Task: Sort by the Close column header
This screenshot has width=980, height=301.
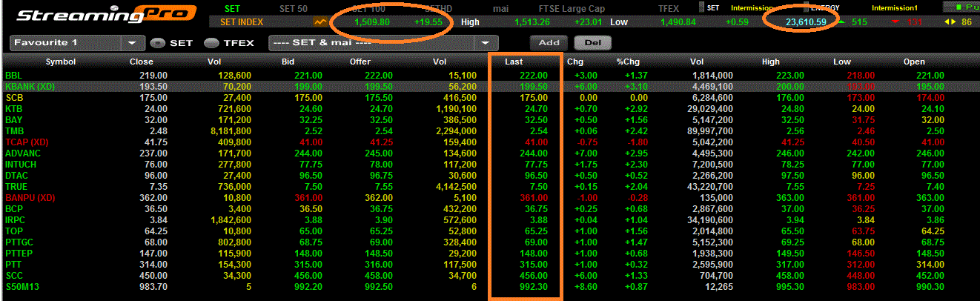Action: tap(142, 62)
